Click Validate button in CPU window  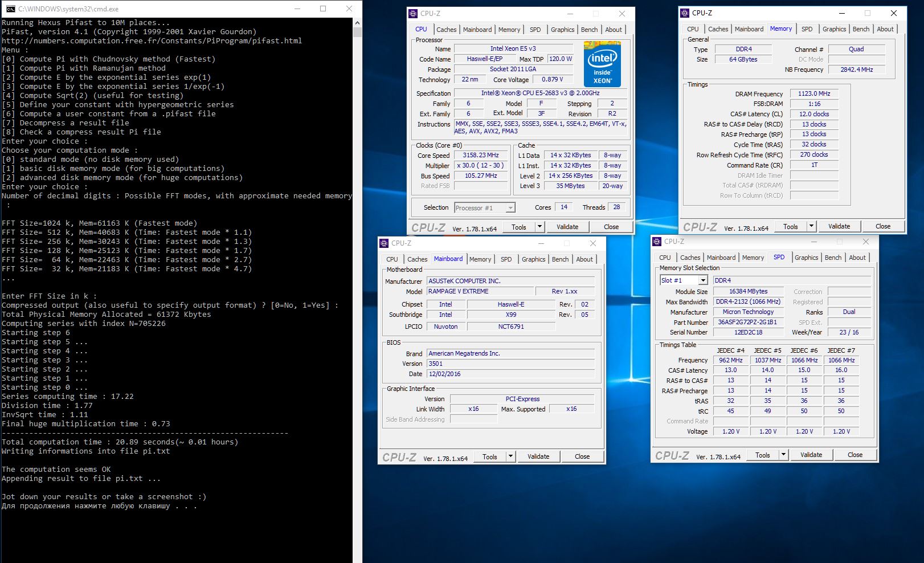(x=567, y=227)
